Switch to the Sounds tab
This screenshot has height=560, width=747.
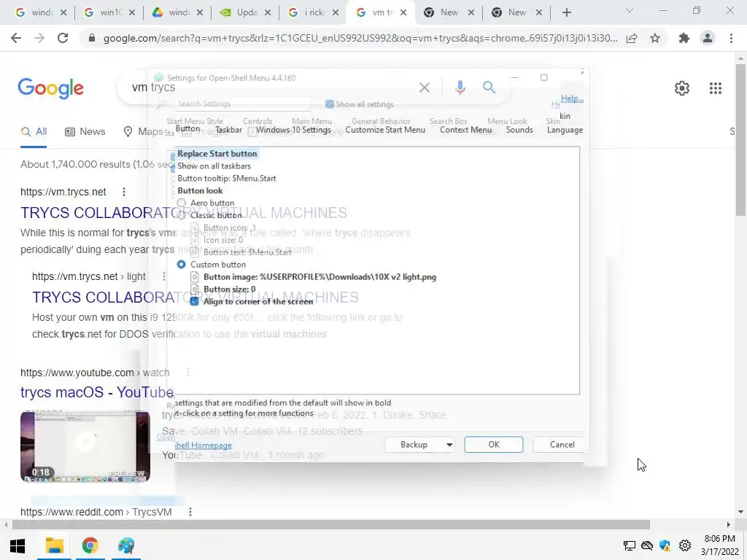point(519,130)
